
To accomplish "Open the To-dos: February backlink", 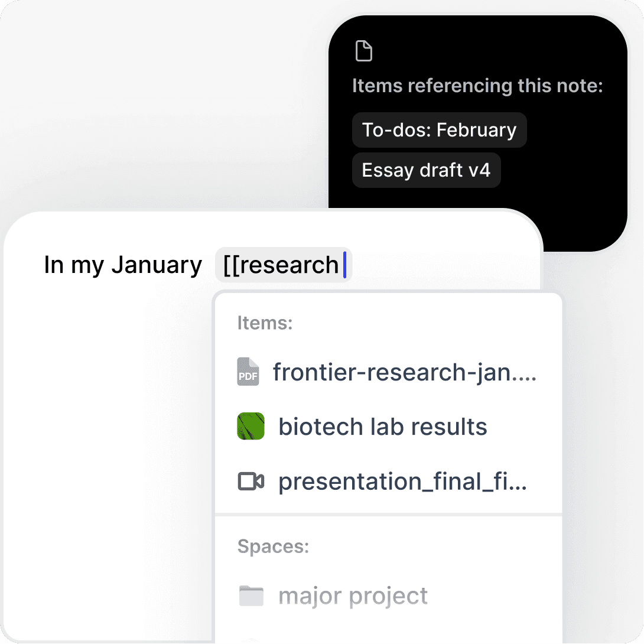I will point(439,130).
